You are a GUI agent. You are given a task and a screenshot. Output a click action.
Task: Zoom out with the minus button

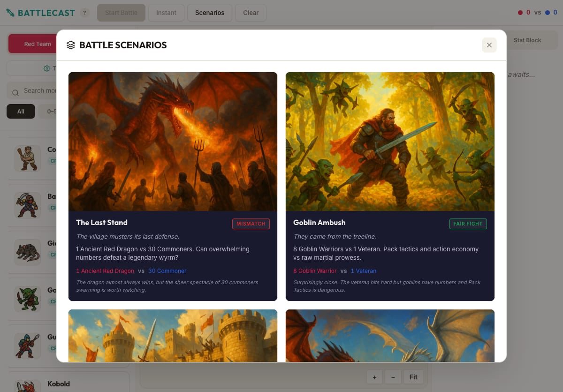tap(393, 377)
